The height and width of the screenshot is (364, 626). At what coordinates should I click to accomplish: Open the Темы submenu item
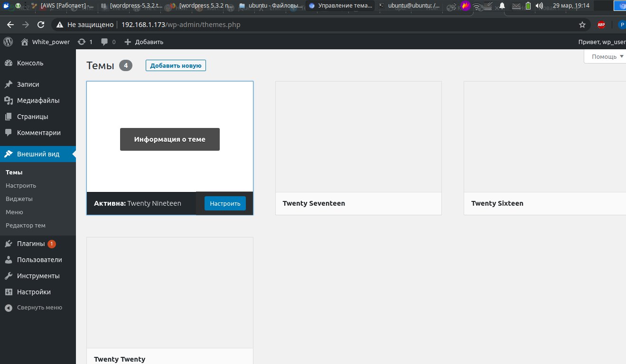coord(14,173)
